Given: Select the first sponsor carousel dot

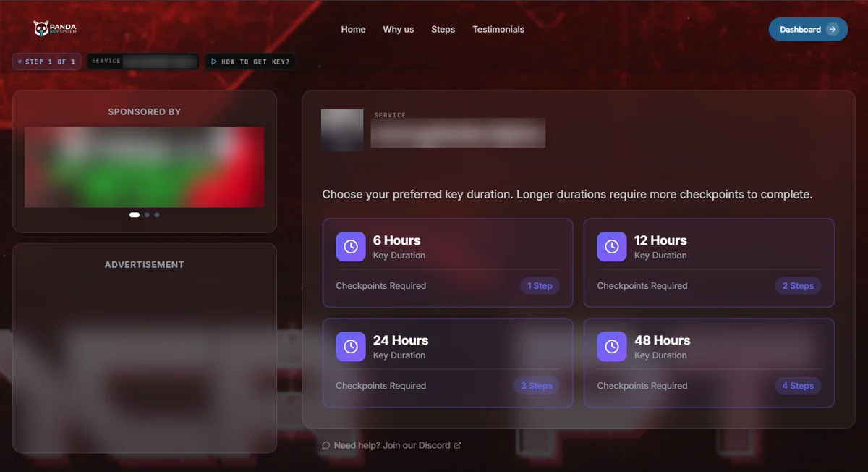Looking at the screenshot, I should [x=135, y=215].
